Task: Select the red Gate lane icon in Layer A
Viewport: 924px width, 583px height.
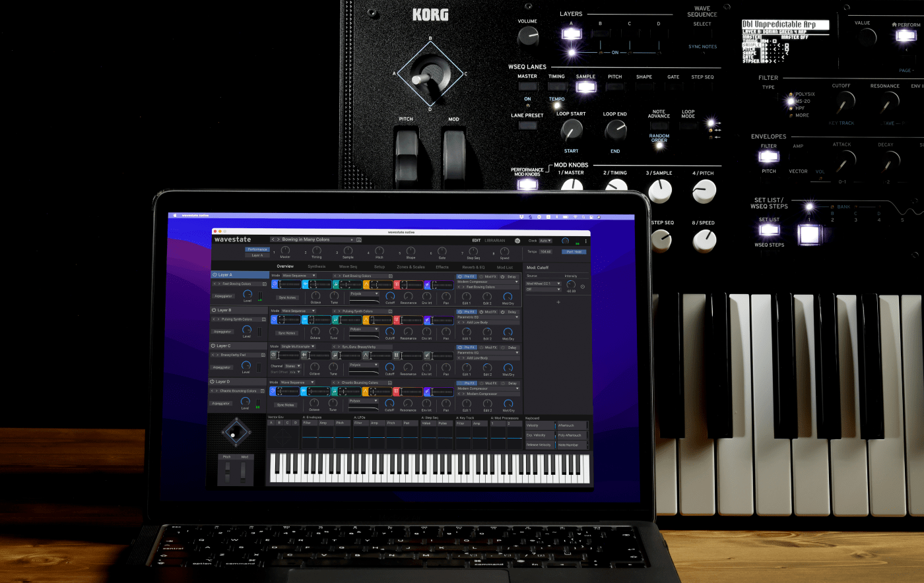Action: click(397, 284)
